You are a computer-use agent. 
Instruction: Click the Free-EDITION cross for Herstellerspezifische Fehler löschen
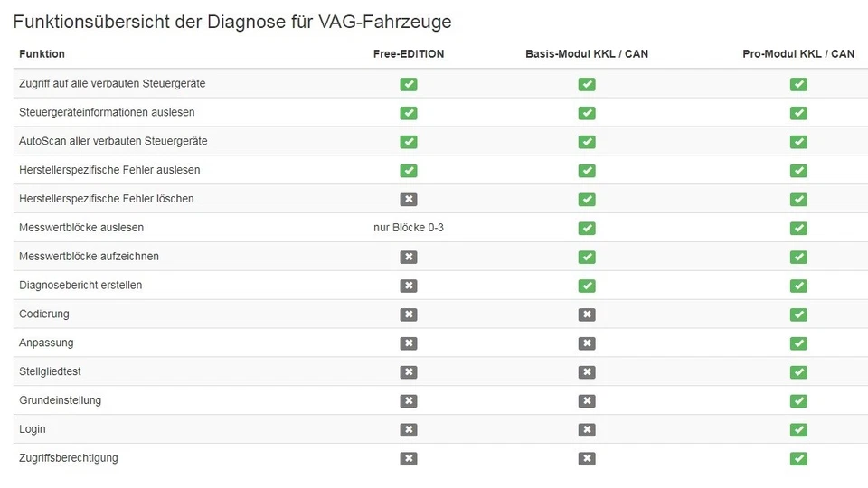pos(409,199)
